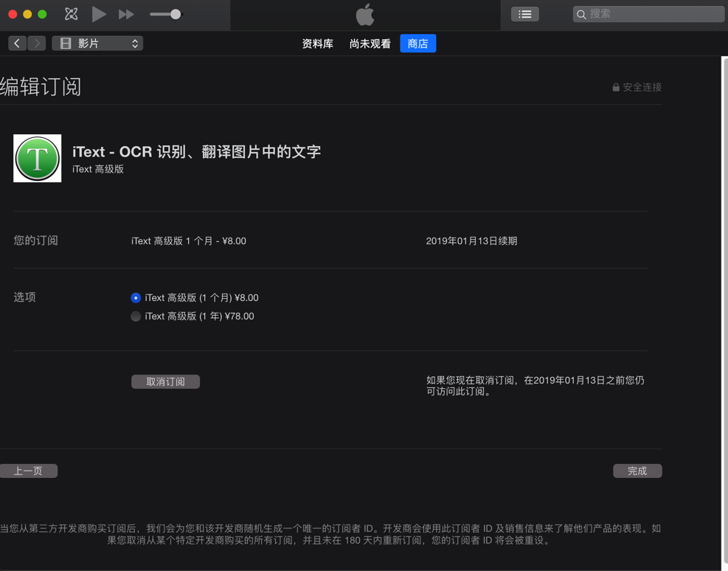
Task: Click the red close window button
Action: [13, 15]
